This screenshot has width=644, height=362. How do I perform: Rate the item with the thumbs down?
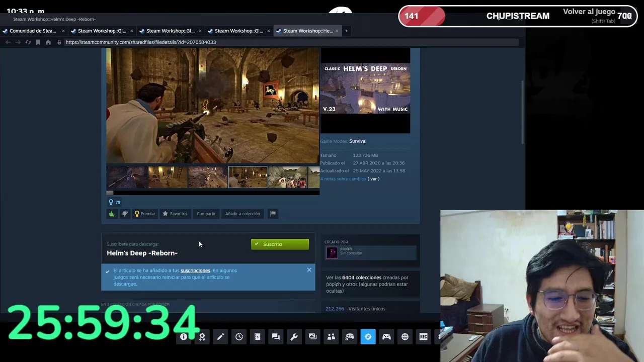(125, 214)
